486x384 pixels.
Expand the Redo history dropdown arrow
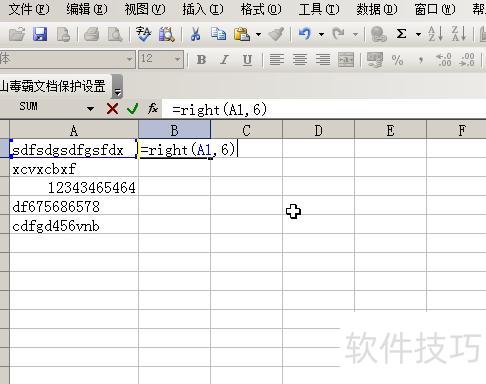point(355,34)
